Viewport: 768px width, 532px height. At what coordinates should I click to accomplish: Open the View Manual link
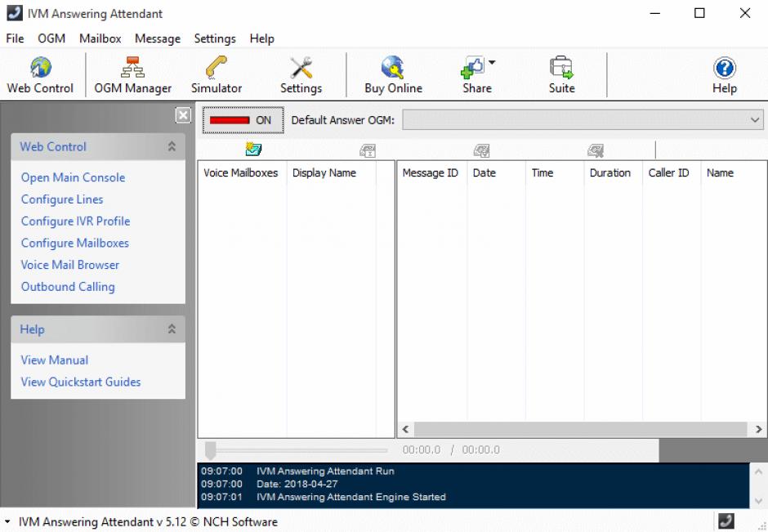pos(55,360)
